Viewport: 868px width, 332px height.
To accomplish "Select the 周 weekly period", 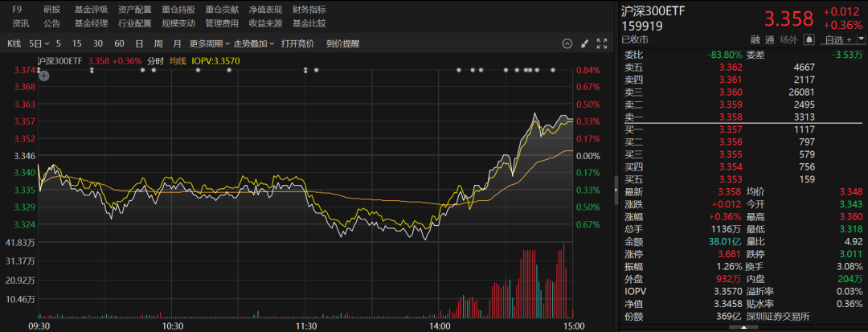I will (158, 43).
